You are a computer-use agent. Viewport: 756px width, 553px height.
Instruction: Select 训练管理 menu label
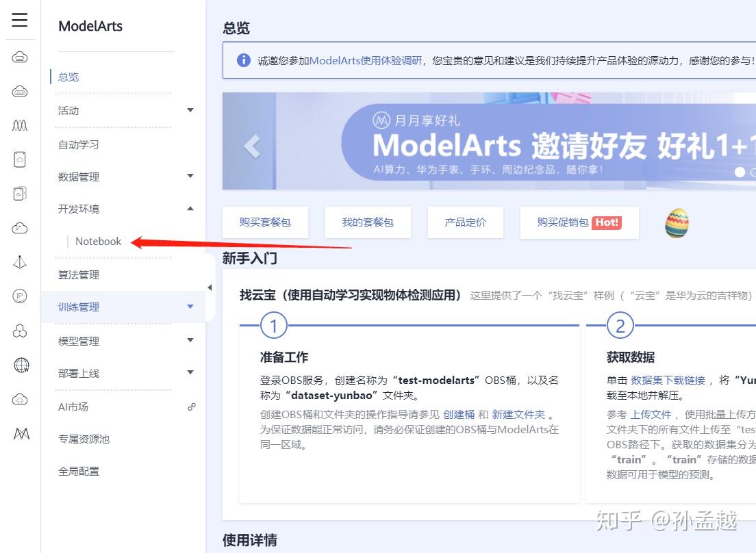pos(79,307)
